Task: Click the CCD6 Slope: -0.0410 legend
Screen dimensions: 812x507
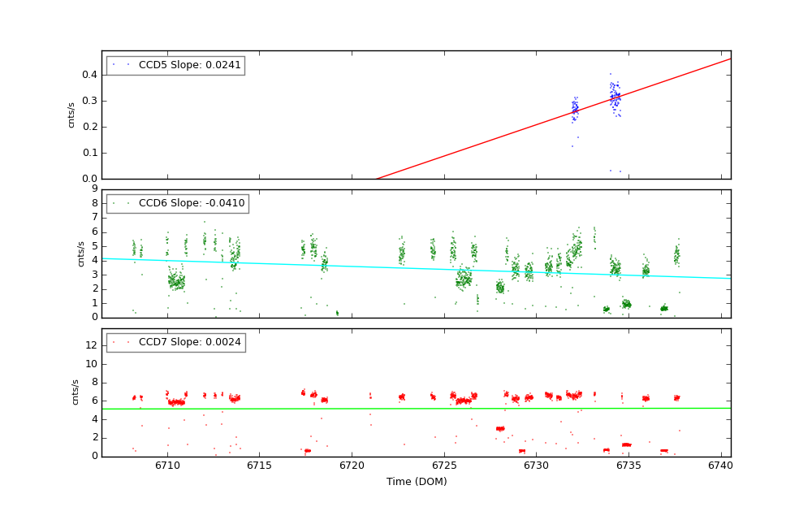Action: (x=178, y=203)
